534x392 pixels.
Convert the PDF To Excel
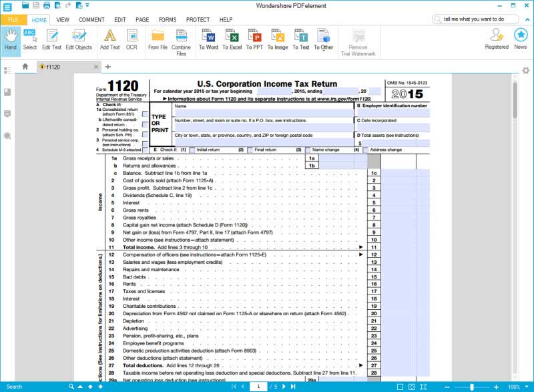232,40
